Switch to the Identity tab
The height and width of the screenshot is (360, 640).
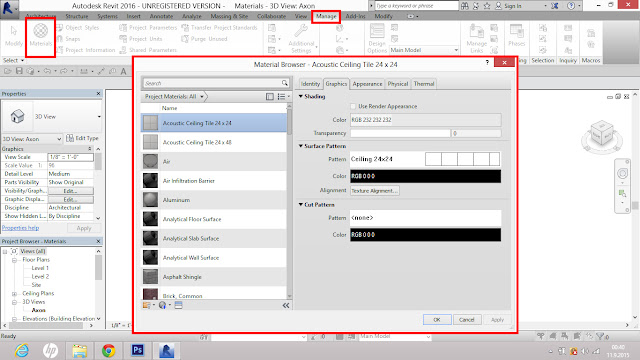tap(310, 84)
